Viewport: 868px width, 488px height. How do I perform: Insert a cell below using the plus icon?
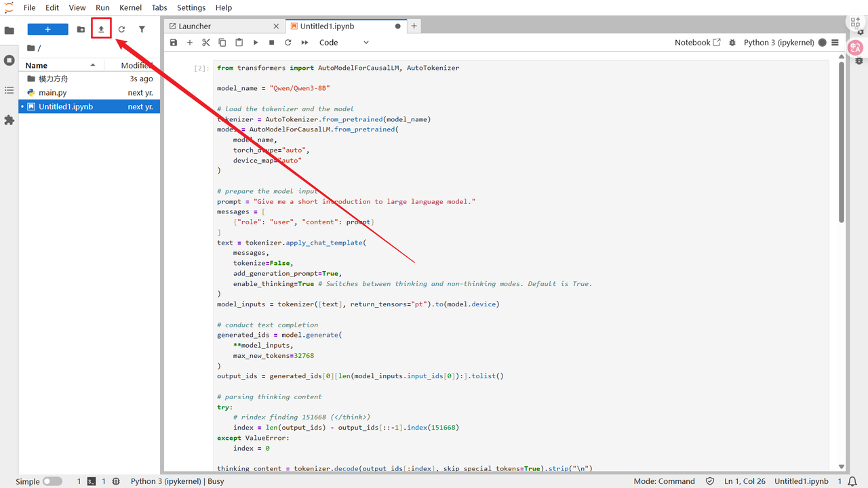click(x=190, y=42)
